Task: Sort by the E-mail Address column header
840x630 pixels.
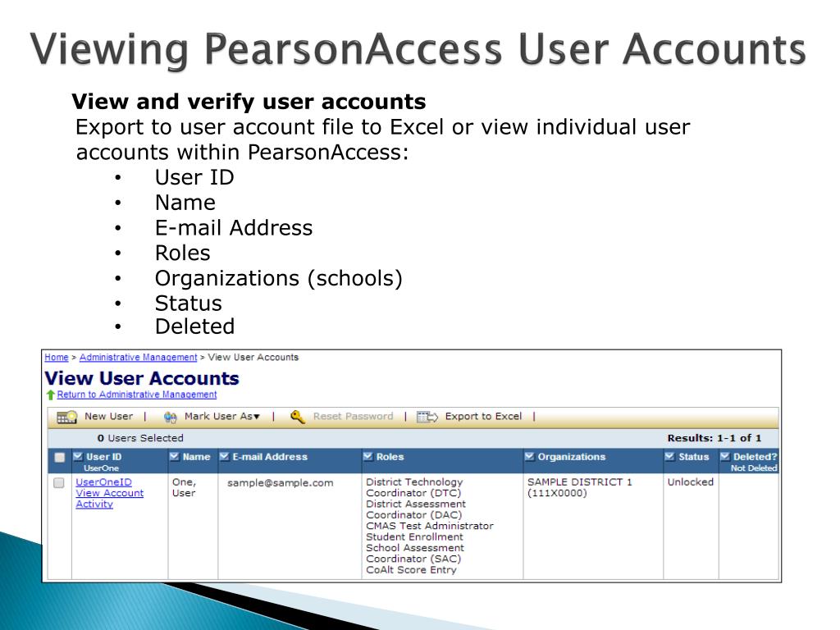Action: click(270, 457)
